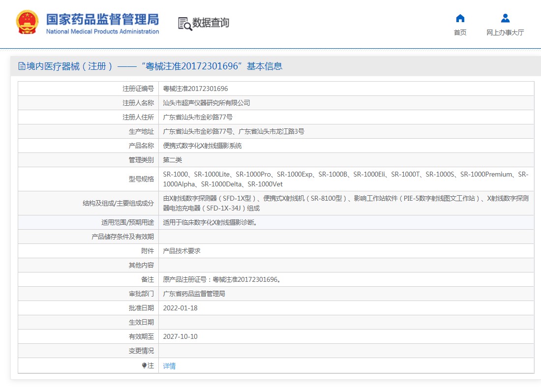The image size is (541, 392).
Task: Click product name 便携式数字化X射线摄影系统
Action: coord(202,146)
